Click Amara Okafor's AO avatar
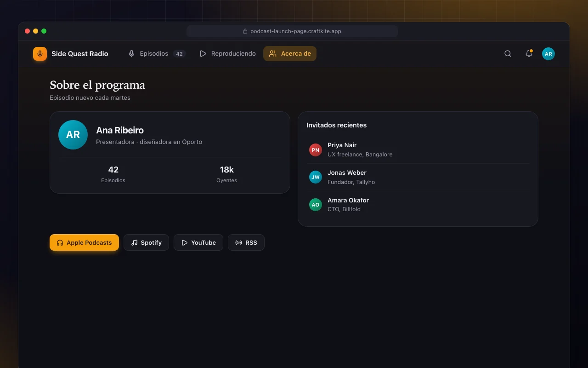The height and width of the screenshot is (368, 588). [316, 205]
